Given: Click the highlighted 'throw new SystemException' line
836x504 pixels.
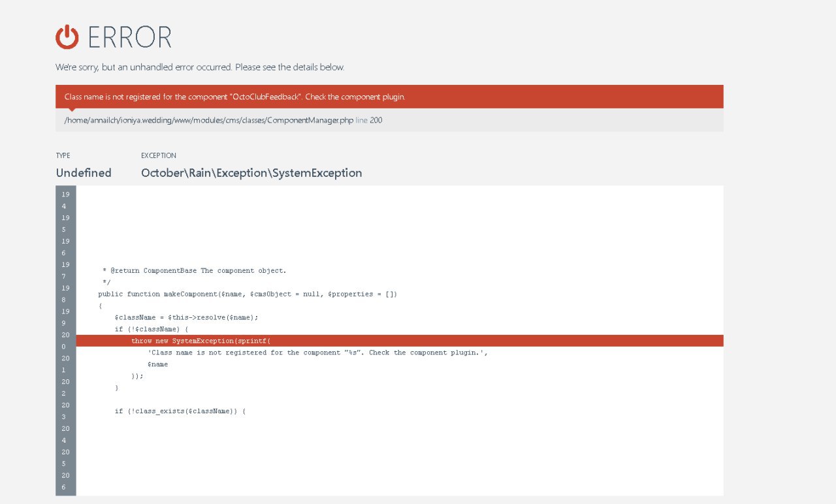Looking at the screenshot, I should [400, 341].
